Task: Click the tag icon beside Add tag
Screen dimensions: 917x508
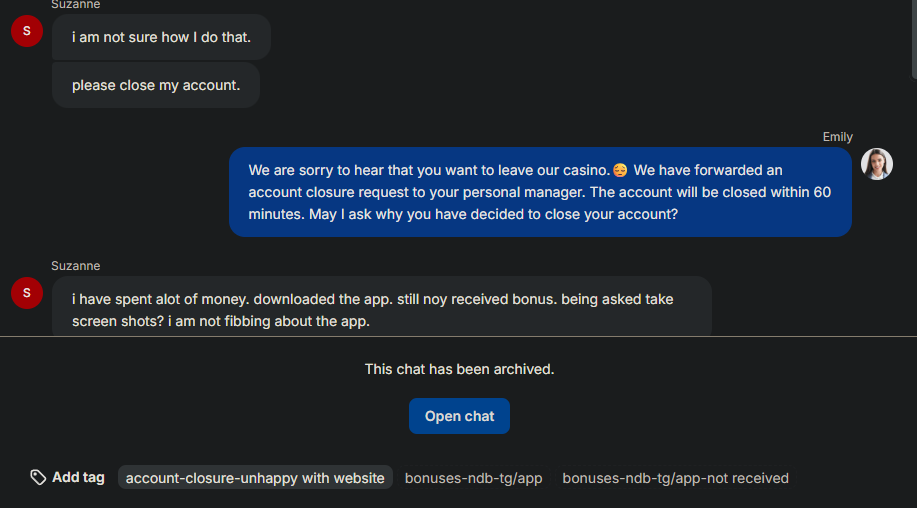Action: [38, 477]
